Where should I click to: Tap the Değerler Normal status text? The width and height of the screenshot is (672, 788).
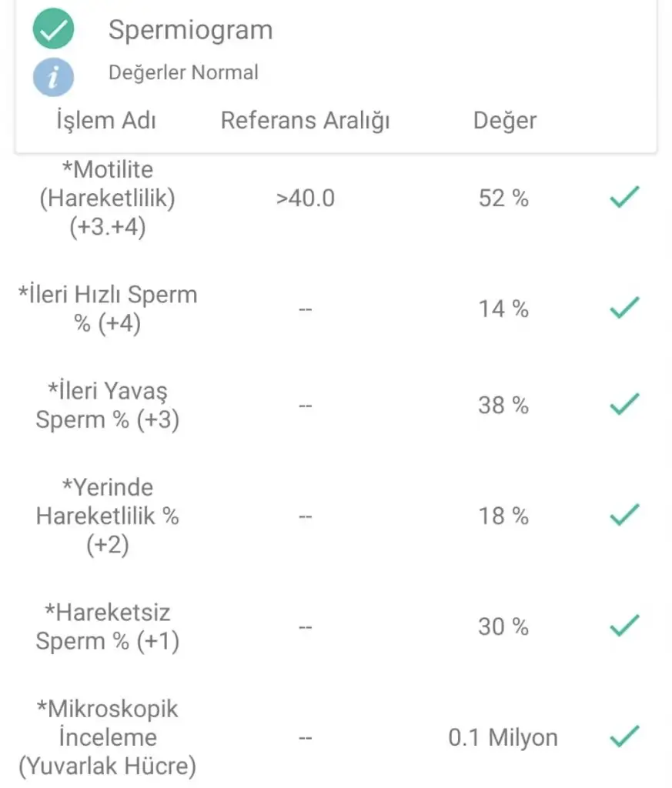coord(183,73)
